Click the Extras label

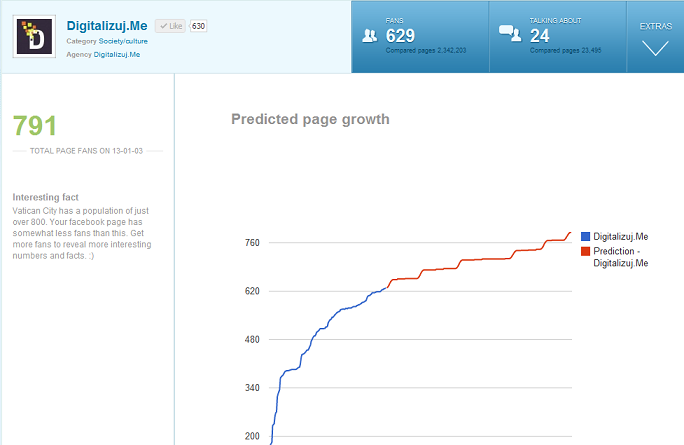pos(656,26)
